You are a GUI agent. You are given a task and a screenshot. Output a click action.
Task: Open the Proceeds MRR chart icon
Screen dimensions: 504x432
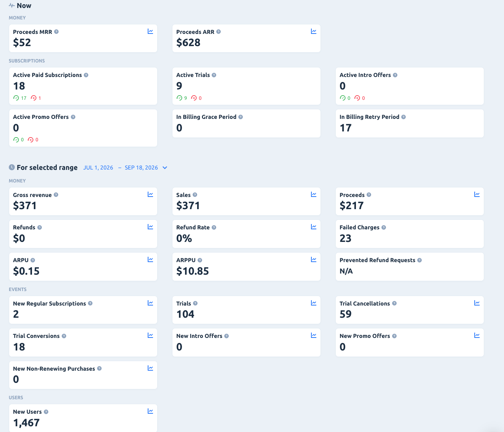(x=150, y=31)
